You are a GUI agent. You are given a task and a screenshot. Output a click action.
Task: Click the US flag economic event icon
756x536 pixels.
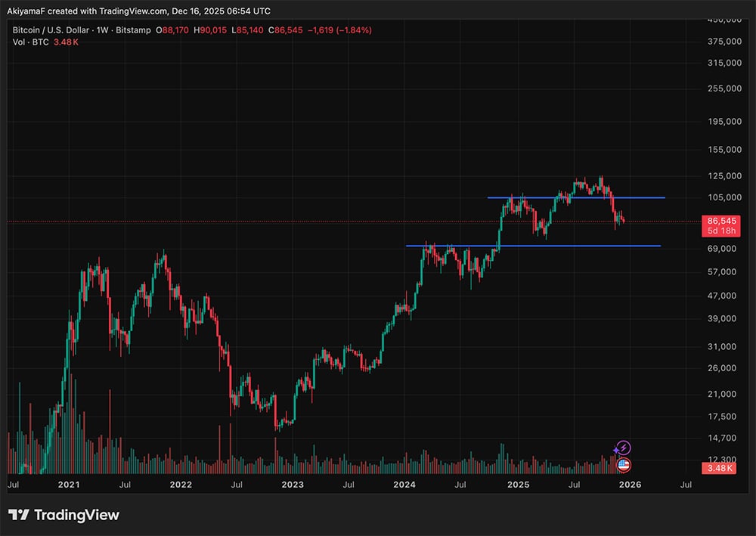click(624, 465)
